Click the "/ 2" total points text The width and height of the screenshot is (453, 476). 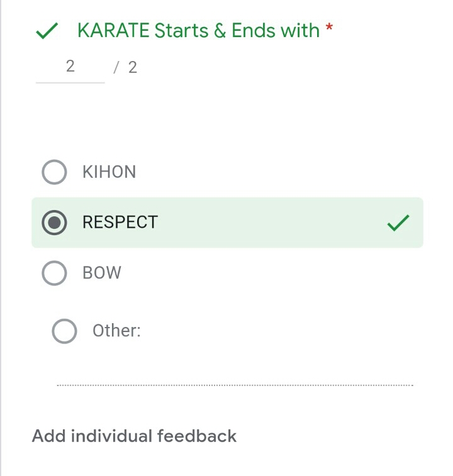coord(126,67)
